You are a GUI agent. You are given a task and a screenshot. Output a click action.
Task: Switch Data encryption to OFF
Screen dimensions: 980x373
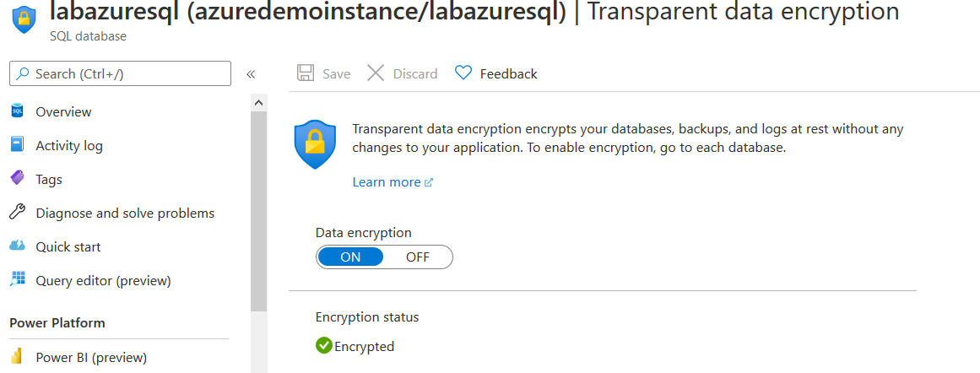pyautogui.click(x=418, y=257)
